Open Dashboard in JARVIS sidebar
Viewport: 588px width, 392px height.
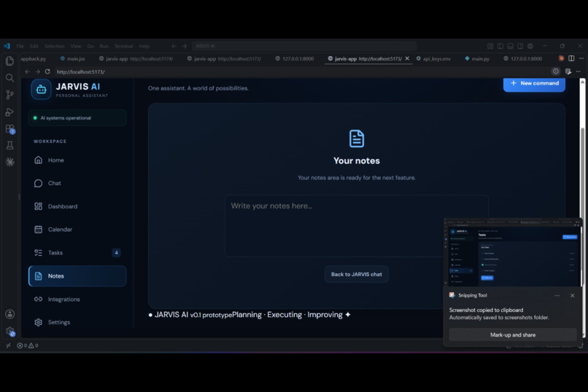[77, 206]
